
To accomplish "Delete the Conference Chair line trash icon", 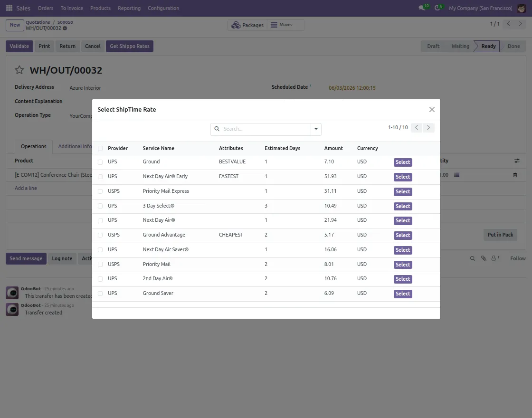I will [x=515, y=175].
